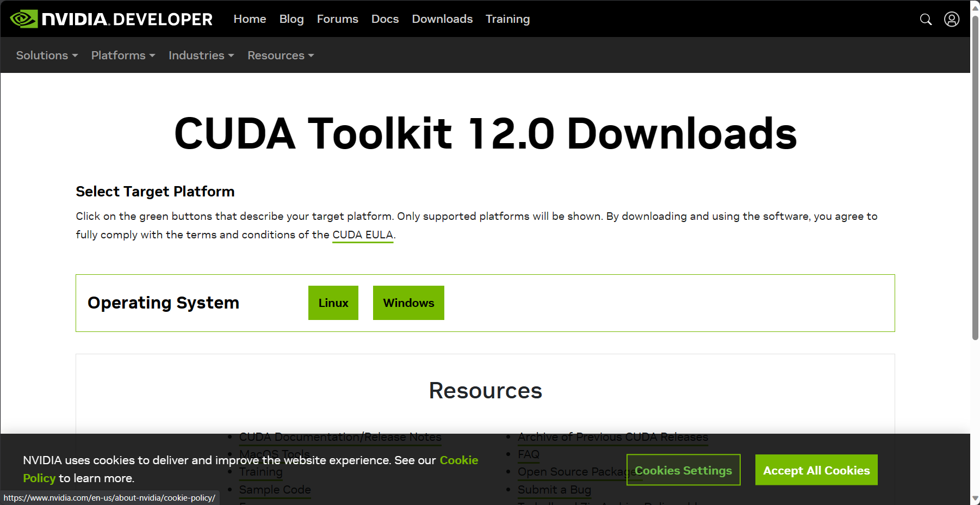Open Docs from the top navigation
Image resolution: width=980 pixels, height=505 pixels.
click(x=385, y=19)
